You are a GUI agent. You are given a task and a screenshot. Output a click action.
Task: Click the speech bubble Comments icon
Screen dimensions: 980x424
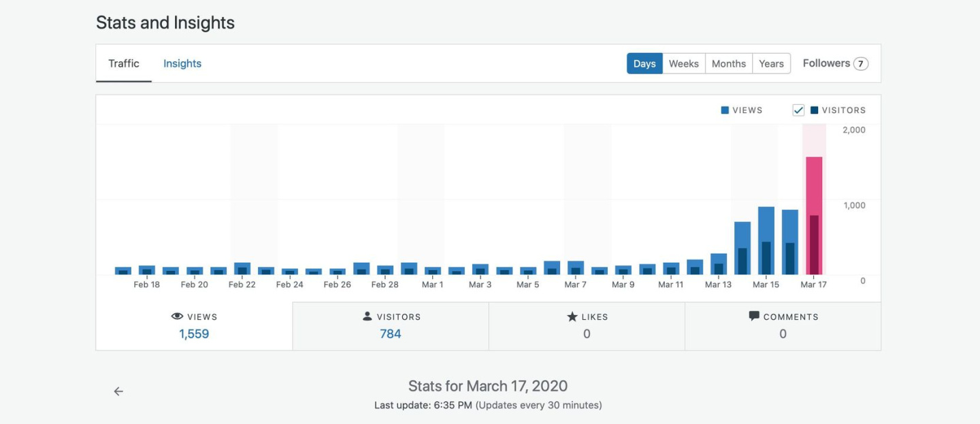click(754, 316)
